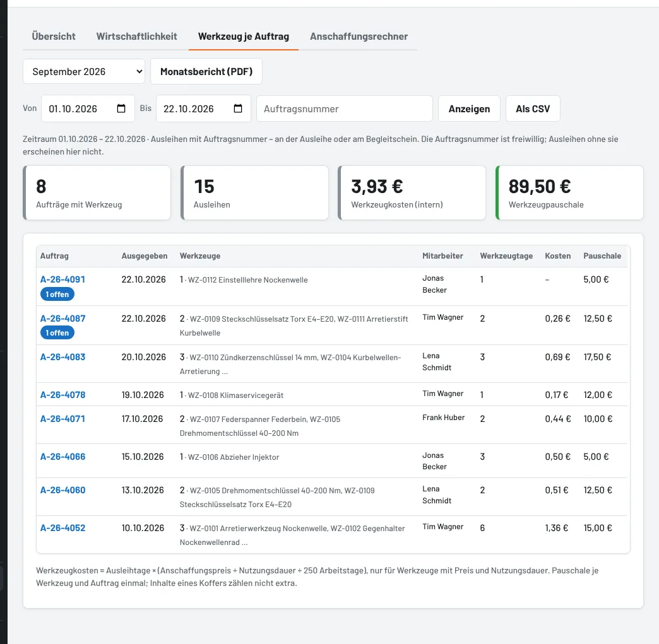Export the list Als CSV
The image size is (659, 644).
tap(533, 108)
